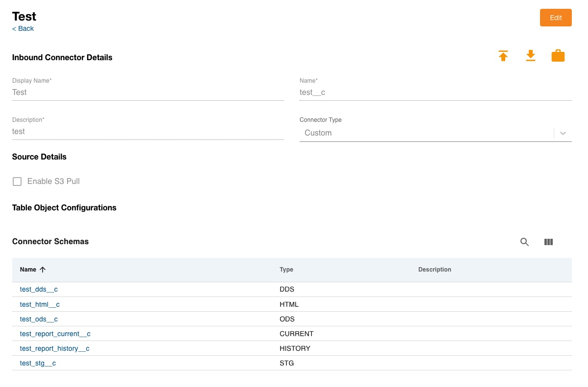The width and height of the screenshot is (588, 387).
Task: Click the orange upload arrow icon
Action: pyautogui.click(x=503, y=56)
